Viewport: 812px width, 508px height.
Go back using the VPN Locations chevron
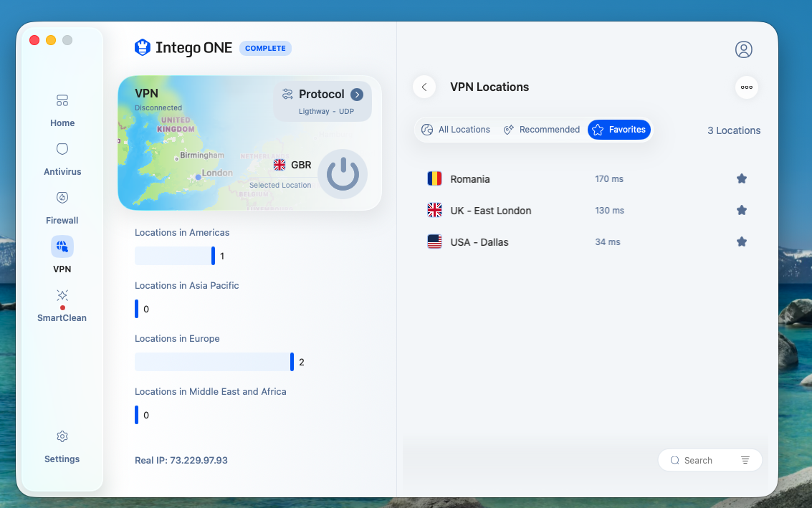pyautogui.click(x=424, y=87)
